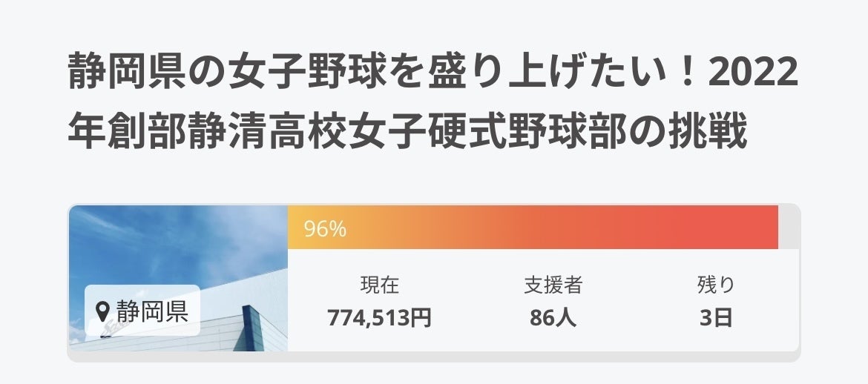The width and height of the screenshot is (868, 384).
Task: Click the 3日 remaining days value
Action: pyautogui.click(x=716, y=318)
